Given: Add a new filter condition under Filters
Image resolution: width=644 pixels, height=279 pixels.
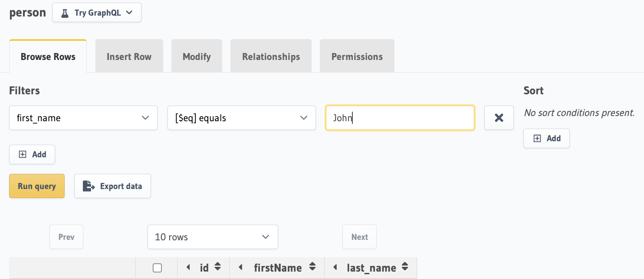Looking at the screenshot, I should pos(32,155).
